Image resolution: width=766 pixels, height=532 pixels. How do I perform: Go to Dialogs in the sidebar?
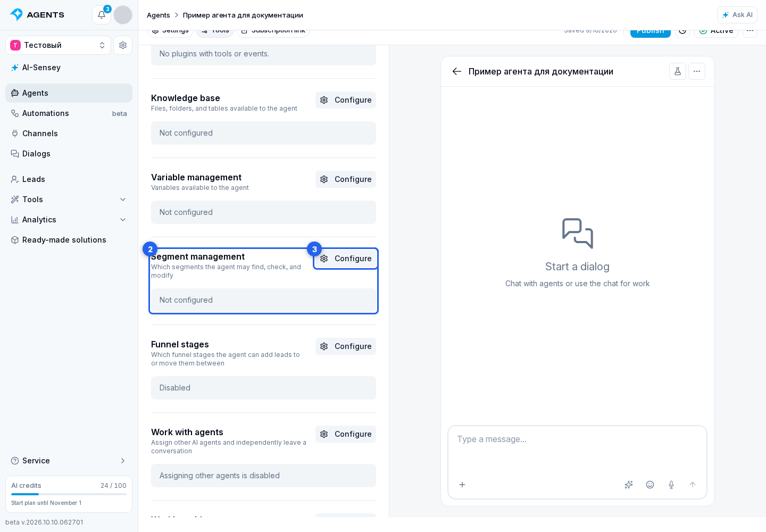(x=69, y=154)
